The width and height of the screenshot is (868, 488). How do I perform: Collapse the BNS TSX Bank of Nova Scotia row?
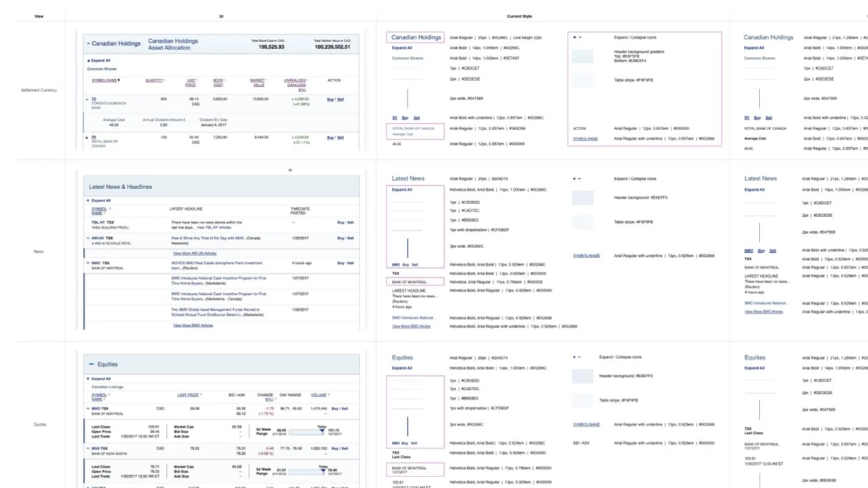(88, 448)
